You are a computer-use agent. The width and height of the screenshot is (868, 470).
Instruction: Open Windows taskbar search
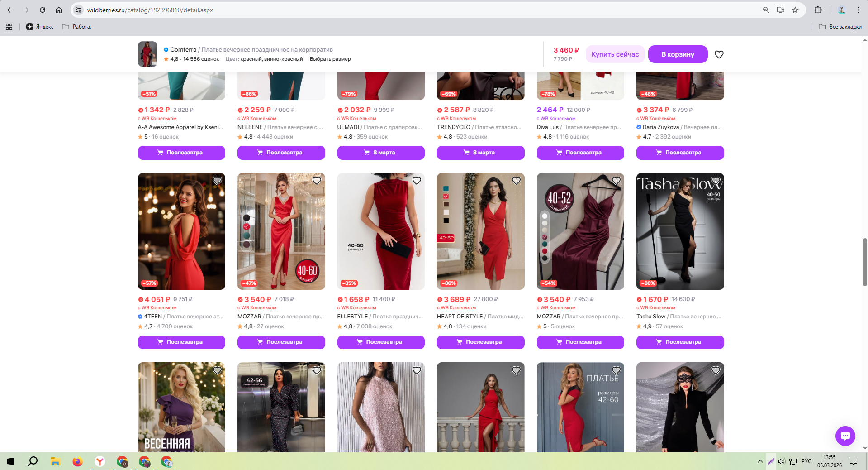33,461
